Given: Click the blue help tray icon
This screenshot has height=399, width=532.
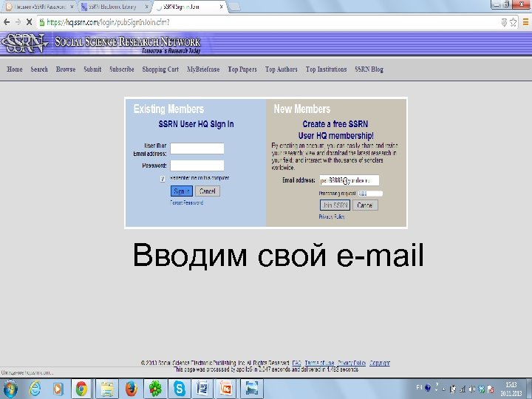Looking at the screenshot, I should click(428, 387).
